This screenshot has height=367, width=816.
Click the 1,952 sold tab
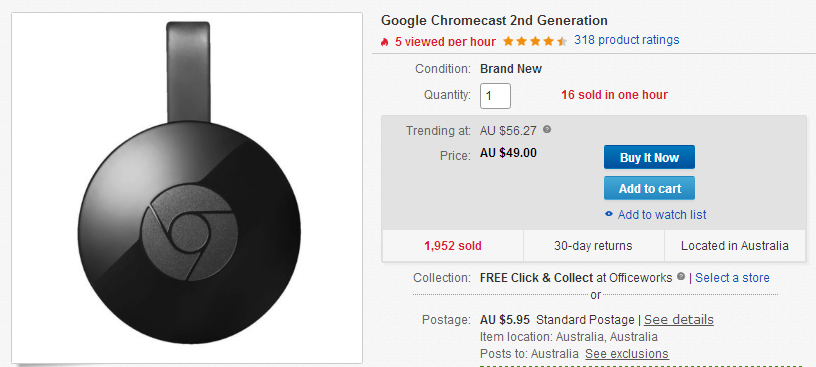pos(453,245)
